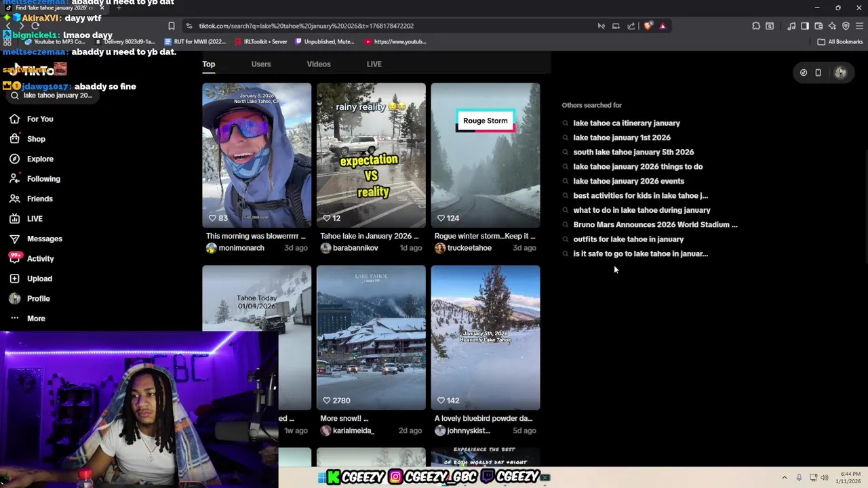This screenshot has height=488, width=868.
Task: Click the share icon in address bar
Action: coord(631,26)
